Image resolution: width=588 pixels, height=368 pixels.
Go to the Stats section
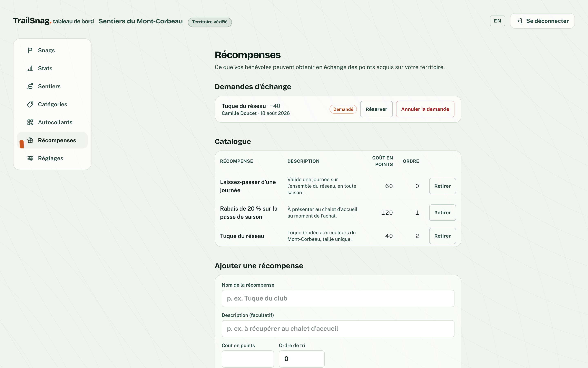[52, 68]
